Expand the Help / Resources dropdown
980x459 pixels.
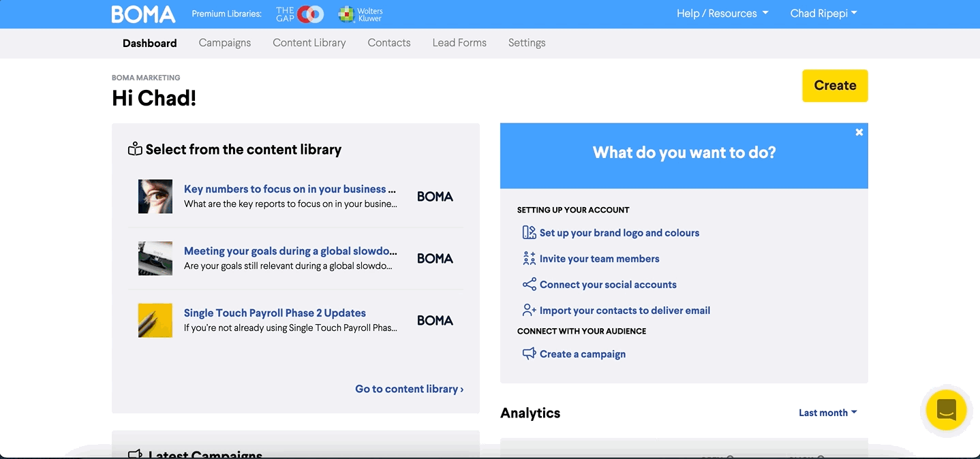(722, 14)
